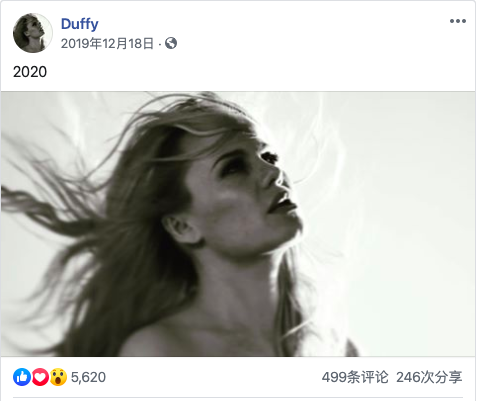Click Duffy's round profile picture
This screenshot has height=401, width=478.
coord(32,33)
